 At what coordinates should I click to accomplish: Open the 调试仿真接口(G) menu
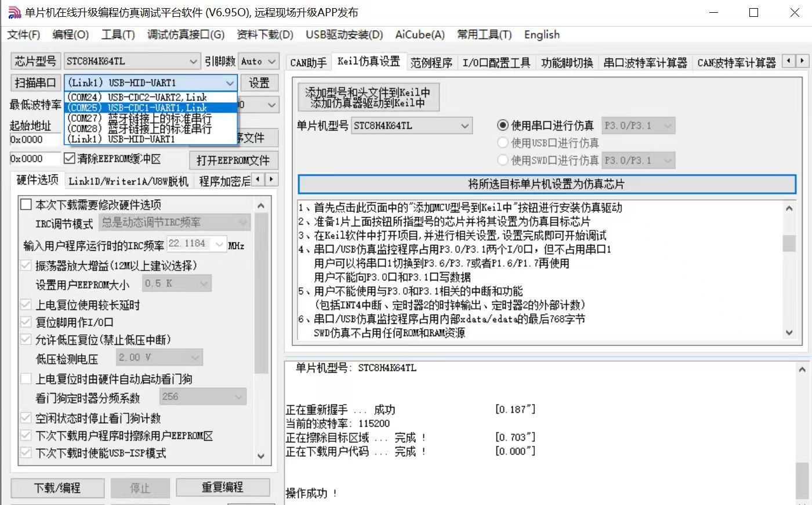pyautogui.click(x=186, y=35)
